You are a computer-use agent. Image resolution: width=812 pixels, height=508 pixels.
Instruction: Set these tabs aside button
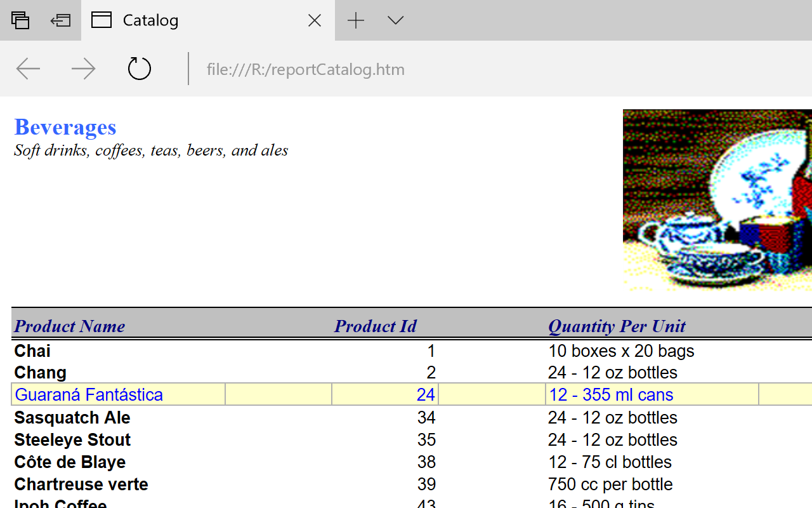point(60,20)
